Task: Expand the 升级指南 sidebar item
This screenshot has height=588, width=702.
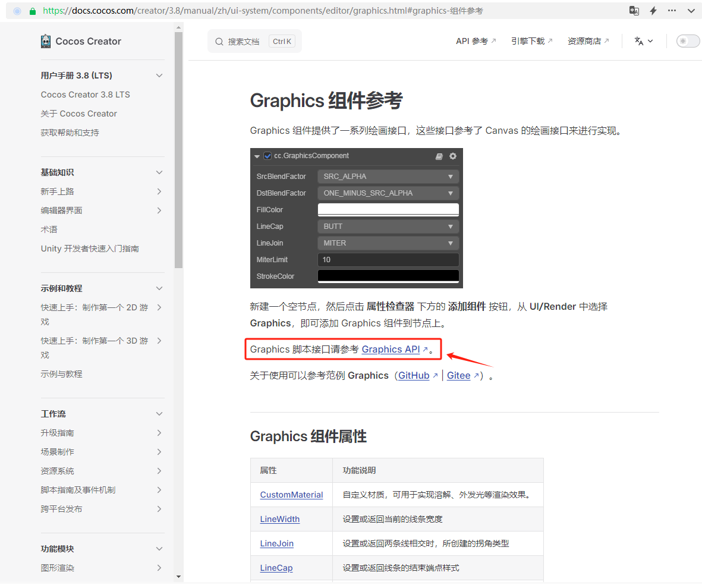Action: (x=159, y=433)
